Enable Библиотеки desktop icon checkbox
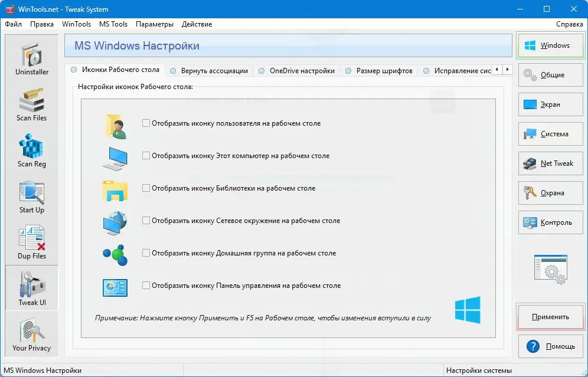Viewport: 588px width, 377px height. 146,188
